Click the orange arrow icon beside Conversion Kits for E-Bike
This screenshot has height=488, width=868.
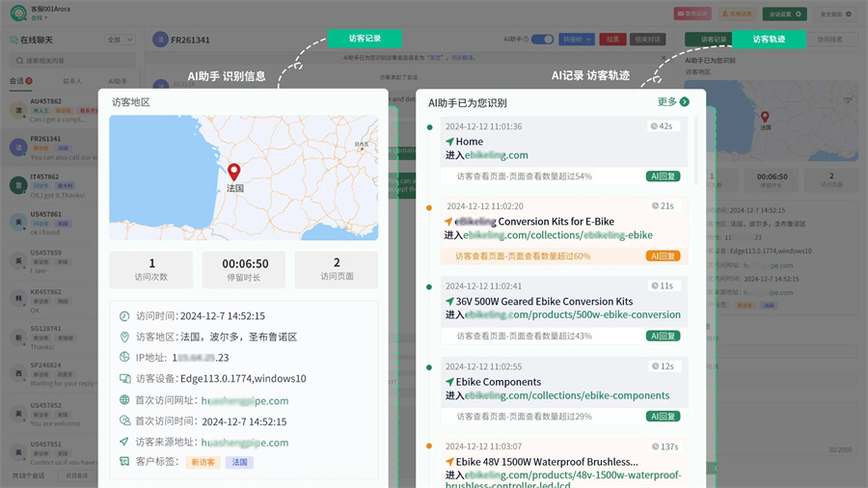tap(449, 222)
